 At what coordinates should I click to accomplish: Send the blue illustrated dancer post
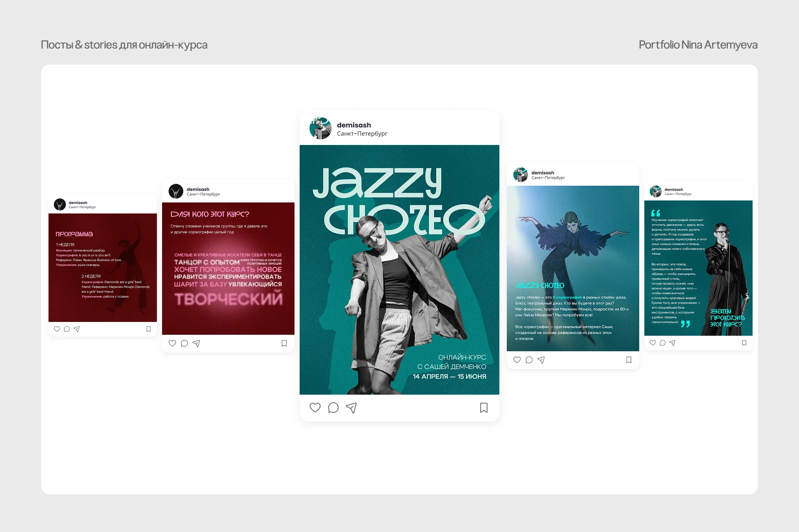(x=541, y=360)
